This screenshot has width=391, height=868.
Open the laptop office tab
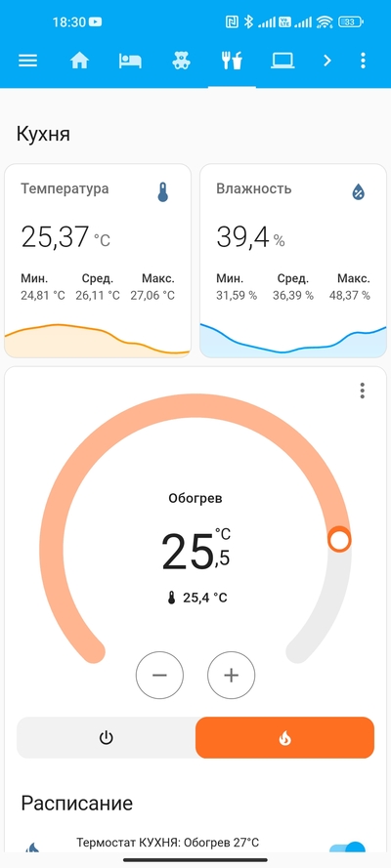coord(282,61)
